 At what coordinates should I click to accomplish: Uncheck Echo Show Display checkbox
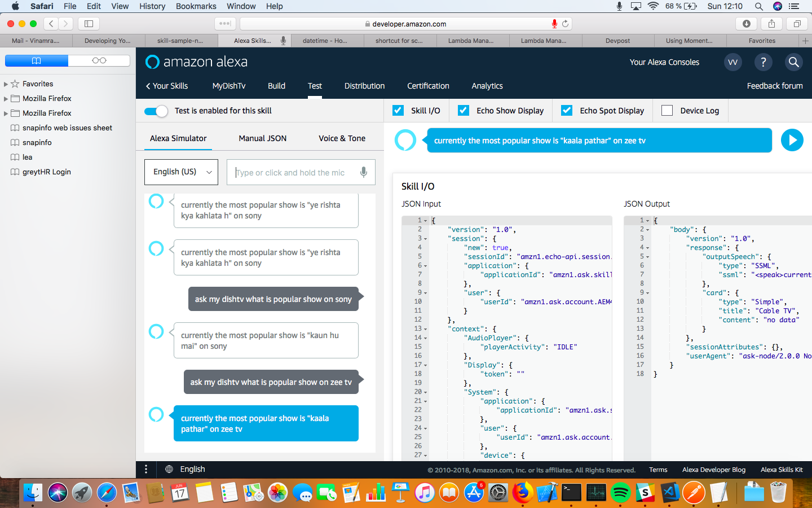point(464,111)
